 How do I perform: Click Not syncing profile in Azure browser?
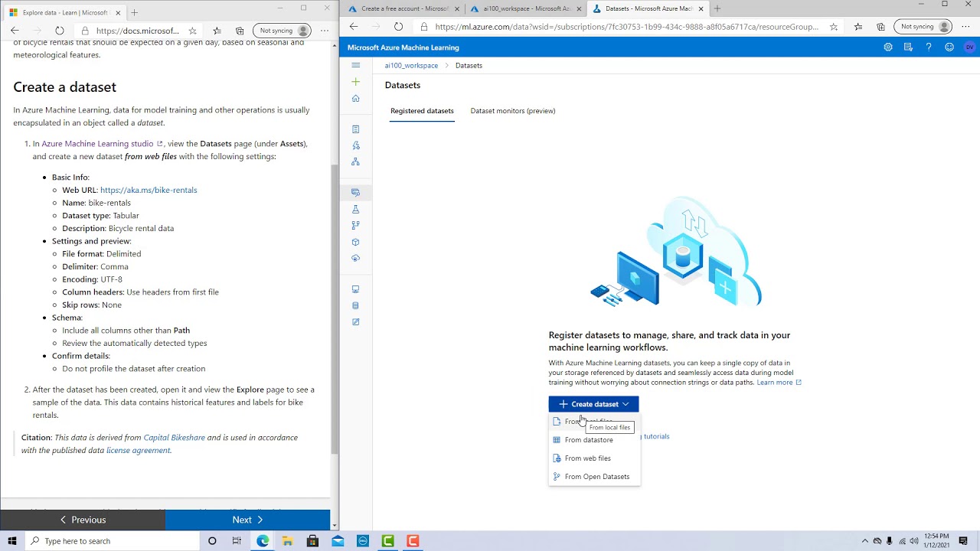[x=923, y=26]
